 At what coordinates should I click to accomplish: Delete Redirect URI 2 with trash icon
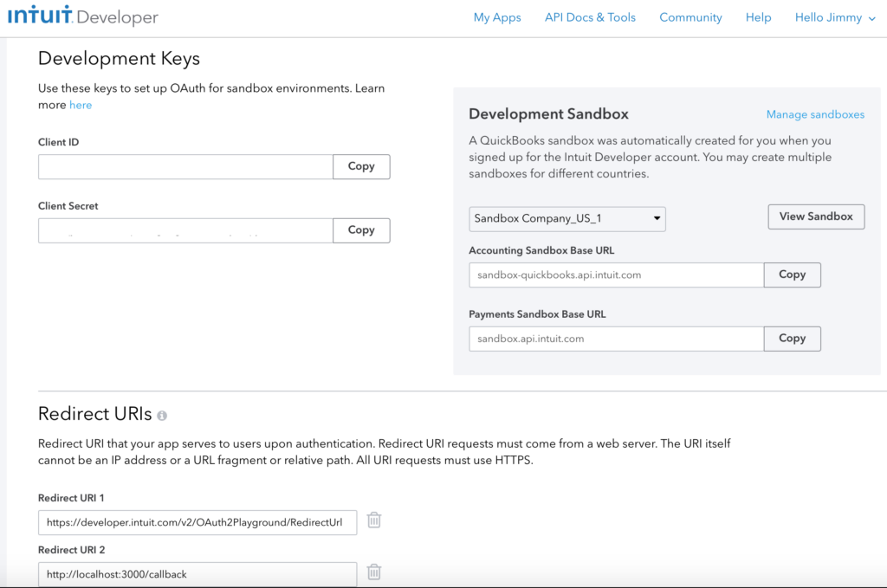[374, 572]
